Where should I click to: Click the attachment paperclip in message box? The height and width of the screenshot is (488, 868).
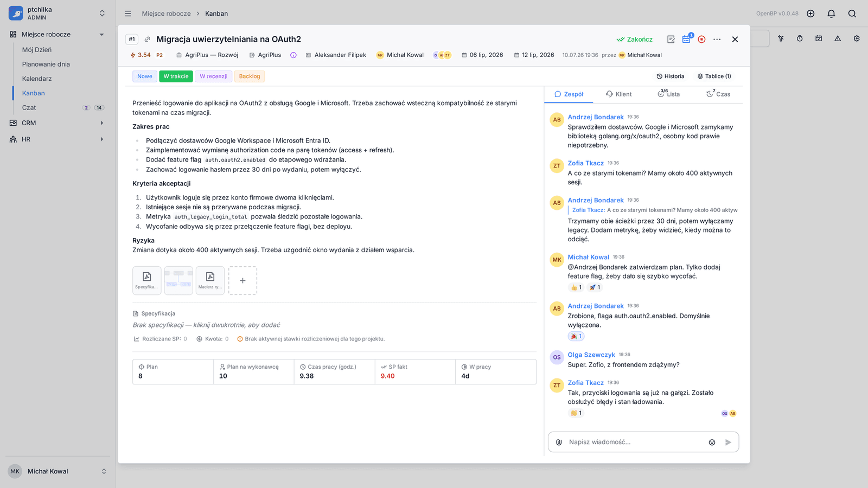pos(559,442)
